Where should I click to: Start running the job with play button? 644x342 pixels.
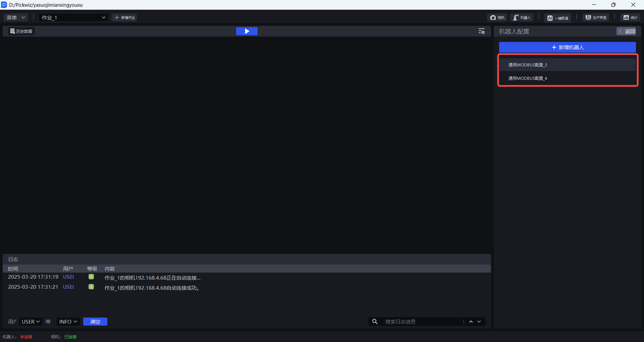coord(247,31)
